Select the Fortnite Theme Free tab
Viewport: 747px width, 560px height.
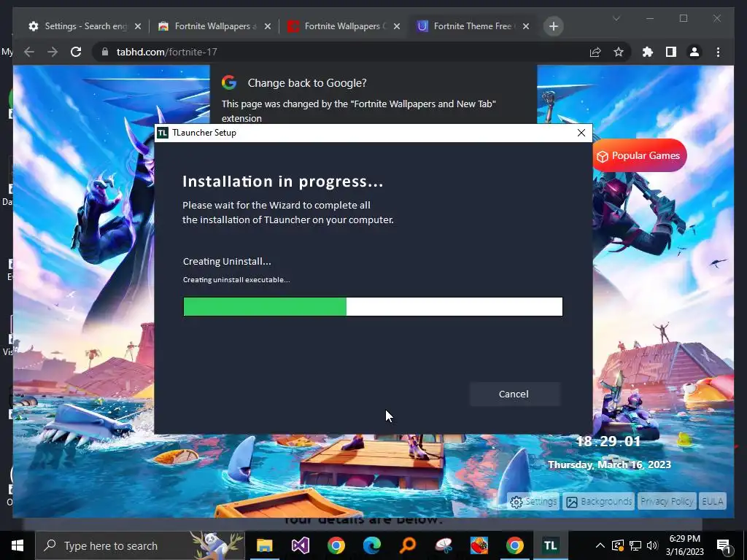point(473,26)
